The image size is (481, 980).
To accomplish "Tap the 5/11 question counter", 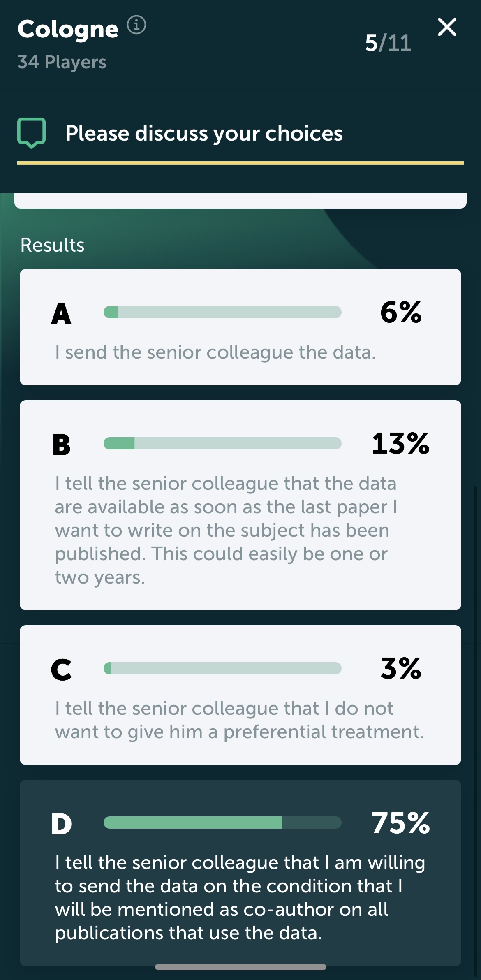I will pyautogui.click(x=388, y=43).
